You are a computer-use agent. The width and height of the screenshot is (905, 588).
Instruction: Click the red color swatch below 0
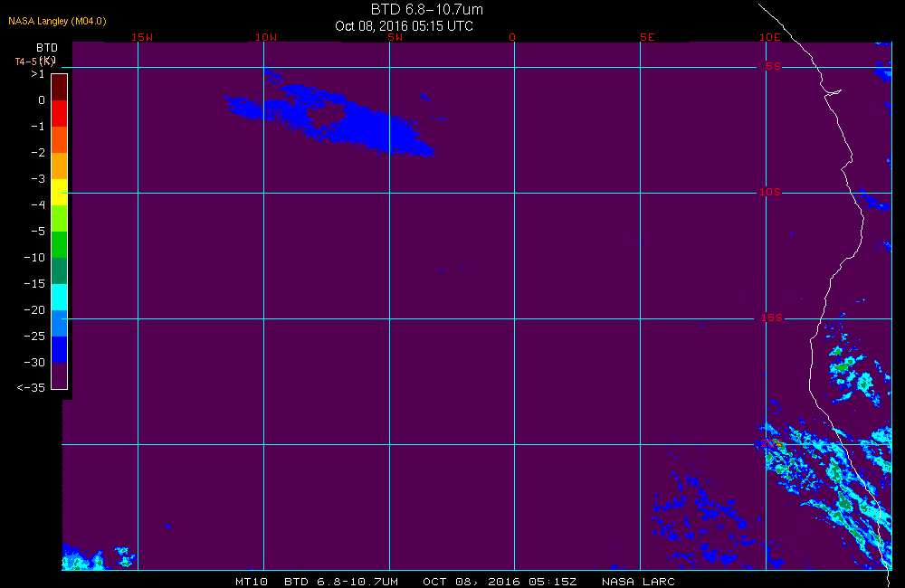point(60,114)
